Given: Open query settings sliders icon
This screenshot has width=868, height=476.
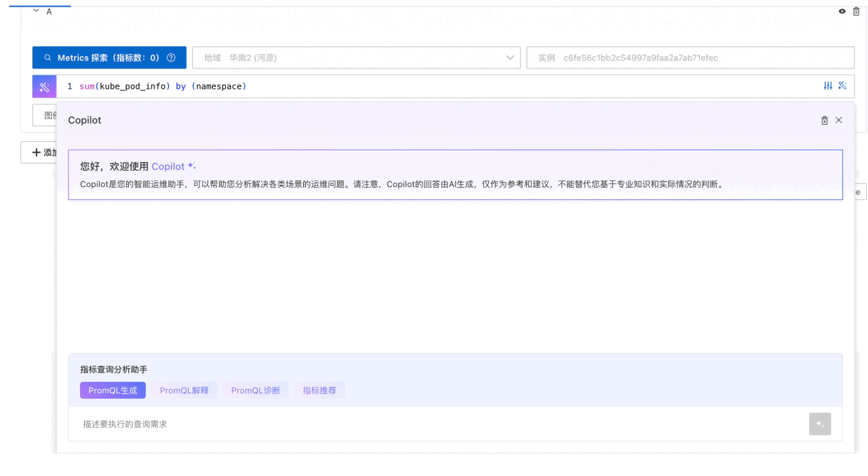Looking at the screenshot, I should 828,85.
